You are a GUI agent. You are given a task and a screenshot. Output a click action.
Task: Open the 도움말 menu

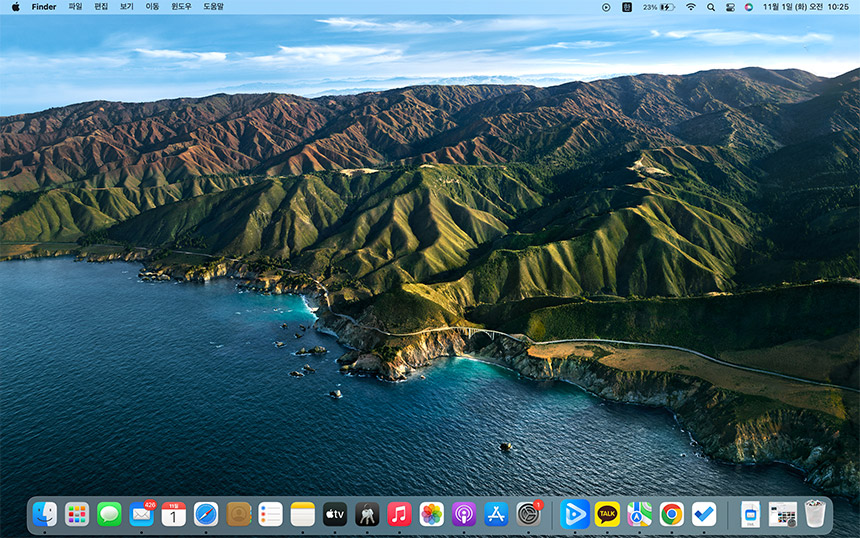click(x=213, y=7)
